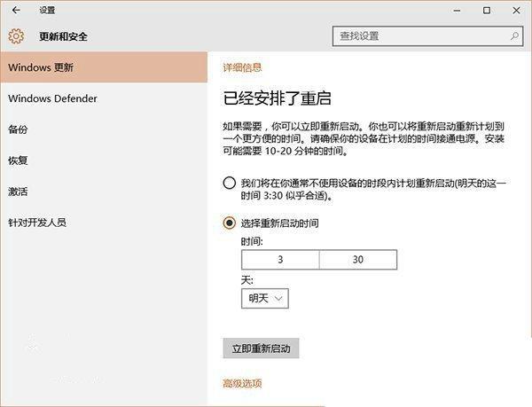Click the minute field showing 30
The height and width of the screenshot is (407, 532).
(358, 260)
